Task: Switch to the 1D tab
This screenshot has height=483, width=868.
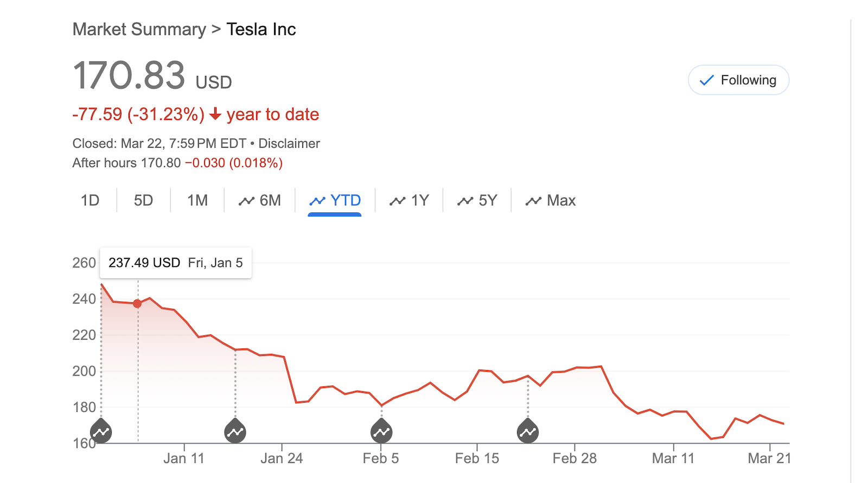Action: click(90, 201)
